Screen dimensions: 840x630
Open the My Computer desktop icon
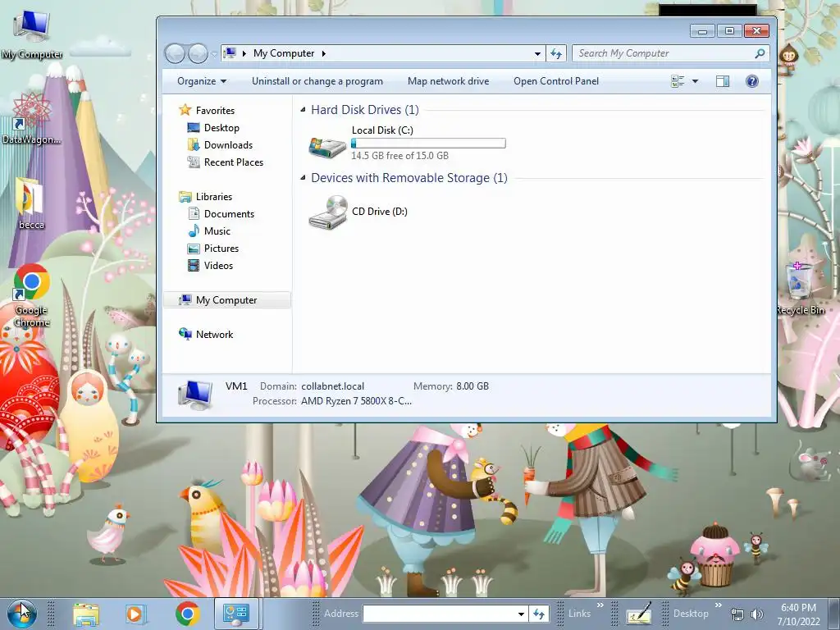(x=31, y=34)
